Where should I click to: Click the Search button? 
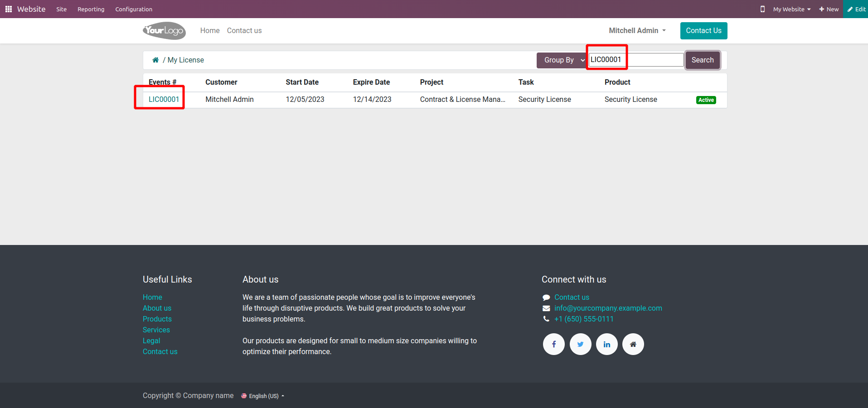coord(703,60)
